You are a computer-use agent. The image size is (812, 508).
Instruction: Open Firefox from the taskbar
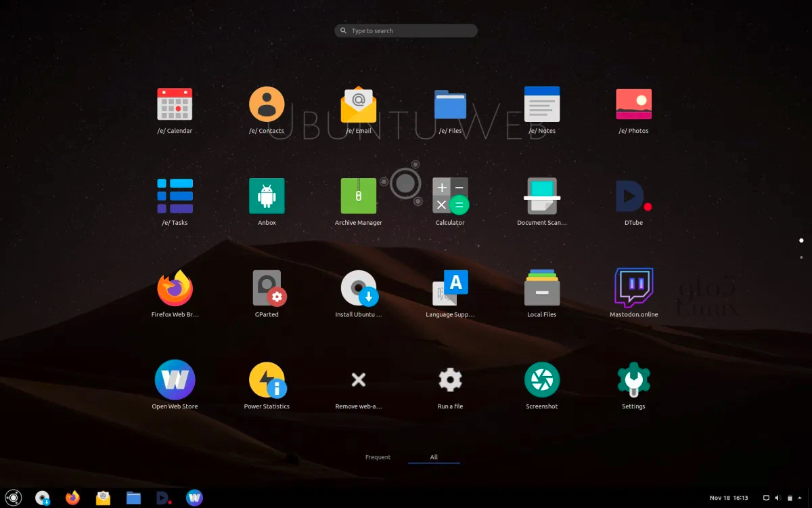(72, 498)
